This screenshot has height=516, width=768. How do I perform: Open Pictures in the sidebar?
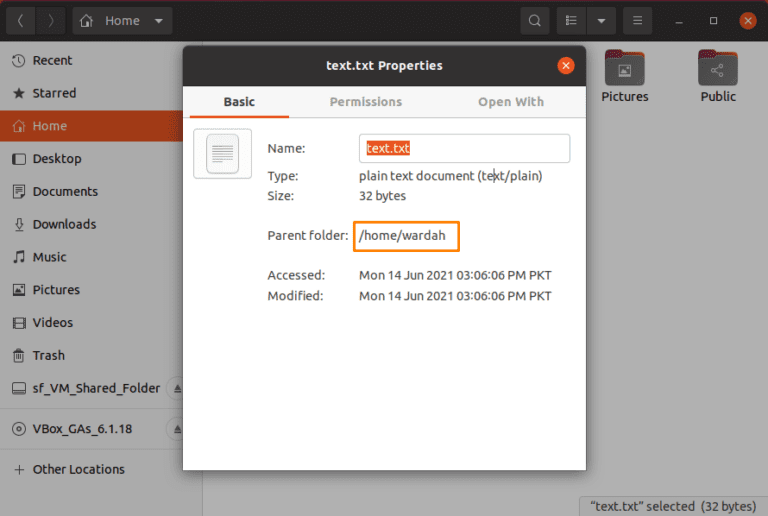point(91,290)
